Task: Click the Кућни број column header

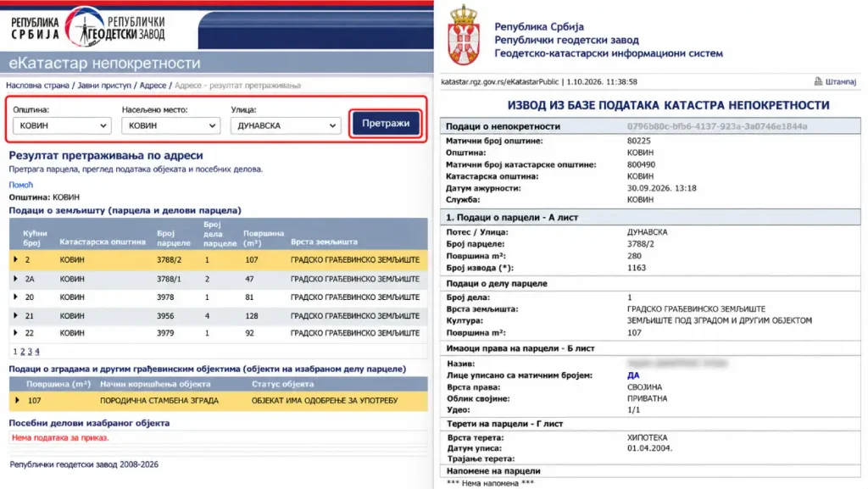Action: 35,238
